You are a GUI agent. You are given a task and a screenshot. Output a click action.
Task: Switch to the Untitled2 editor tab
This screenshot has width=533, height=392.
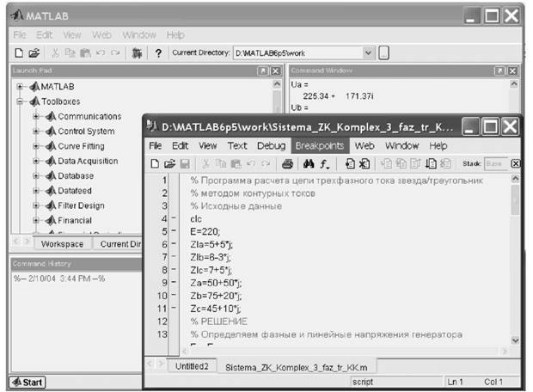click(192, 366)
